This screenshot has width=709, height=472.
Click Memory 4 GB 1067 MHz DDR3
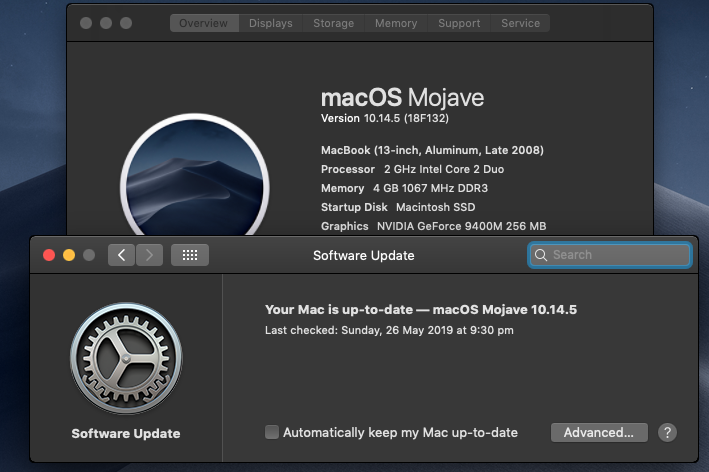(x=404, y=188)
